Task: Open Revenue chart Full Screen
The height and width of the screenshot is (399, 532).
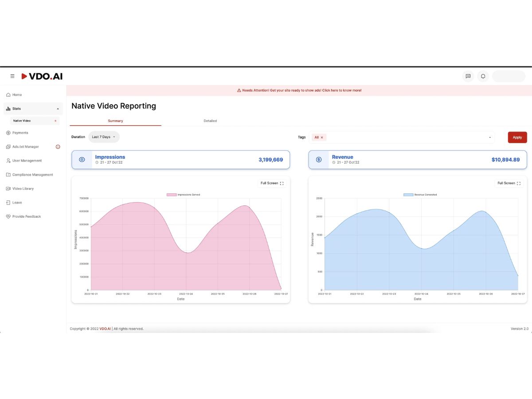Action: click(509, 183)
